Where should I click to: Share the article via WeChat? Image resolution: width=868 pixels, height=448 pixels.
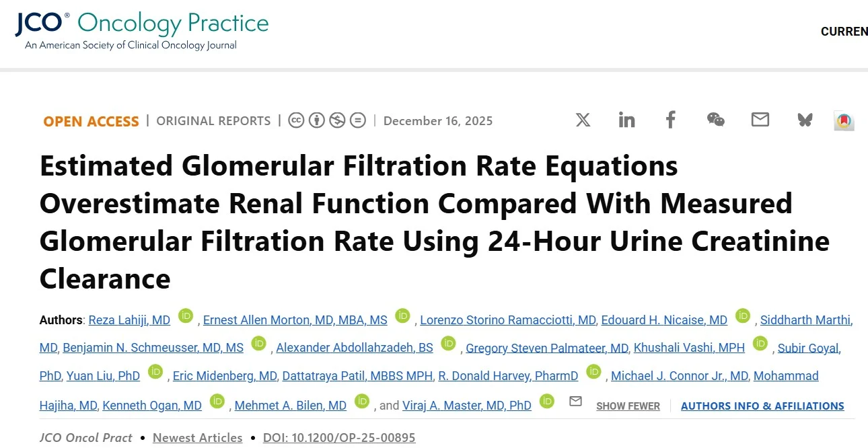715,120
